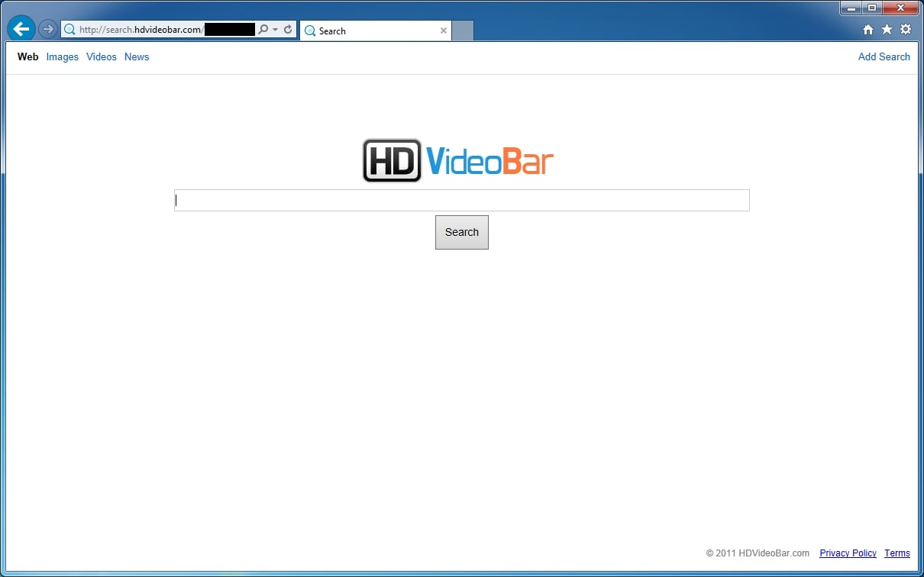Click the browser Forward arrow button

point(48,30)
